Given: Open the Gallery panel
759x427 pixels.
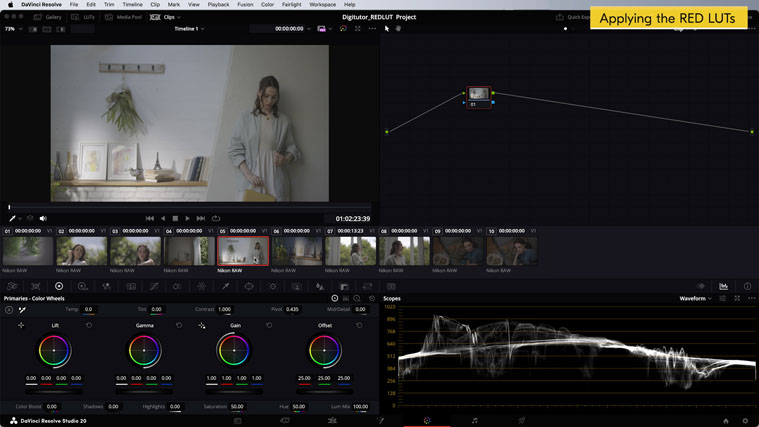Looking at the screenshot, I should coord(47,17).
